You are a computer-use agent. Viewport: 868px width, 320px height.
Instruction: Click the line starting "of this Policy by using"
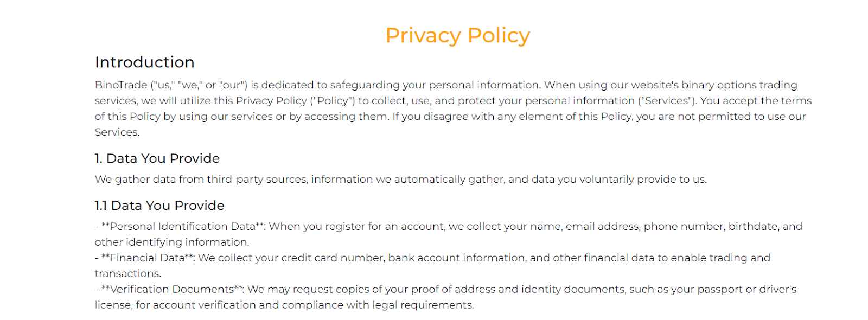[450, 117]
